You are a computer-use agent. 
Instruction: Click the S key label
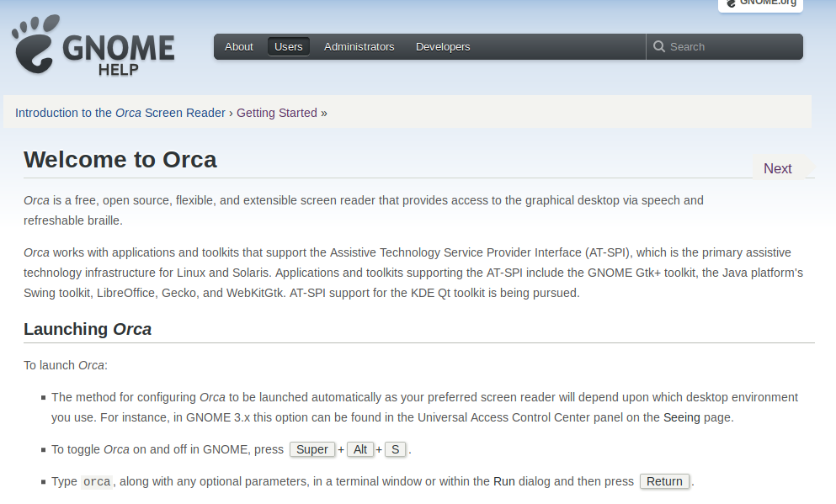click(395, 449)
